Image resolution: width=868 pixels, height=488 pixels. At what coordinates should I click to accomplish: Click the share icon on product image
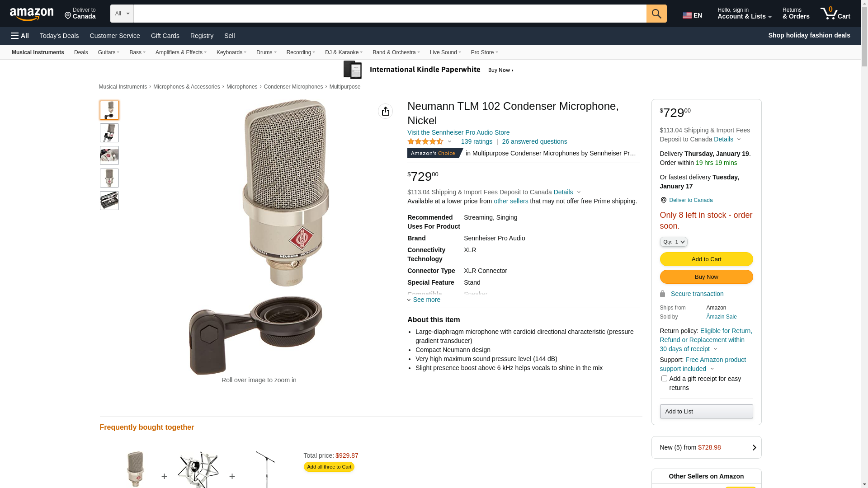point(385,111)
